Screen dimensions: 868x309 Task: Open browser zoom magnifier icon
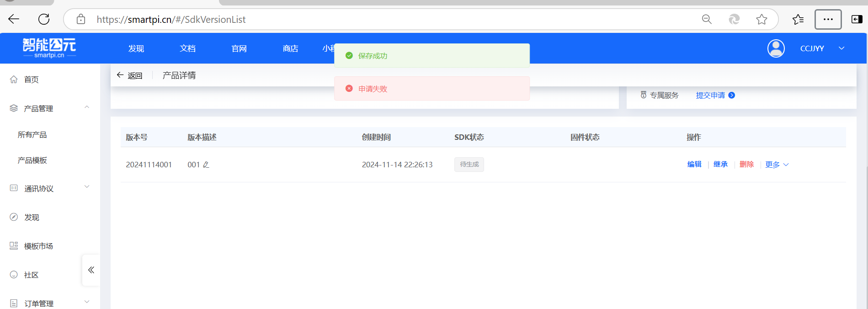tap(707, 19)
